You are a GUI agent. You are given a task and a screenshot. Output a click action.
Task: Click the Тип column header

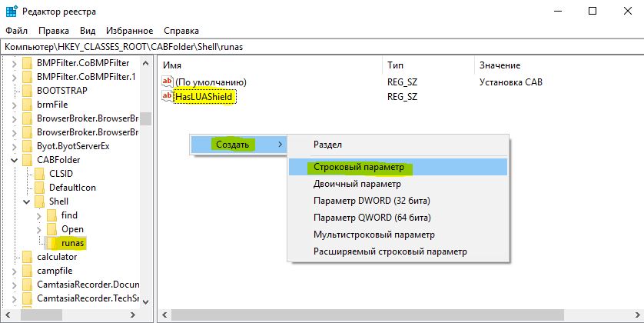click(428, 65)
